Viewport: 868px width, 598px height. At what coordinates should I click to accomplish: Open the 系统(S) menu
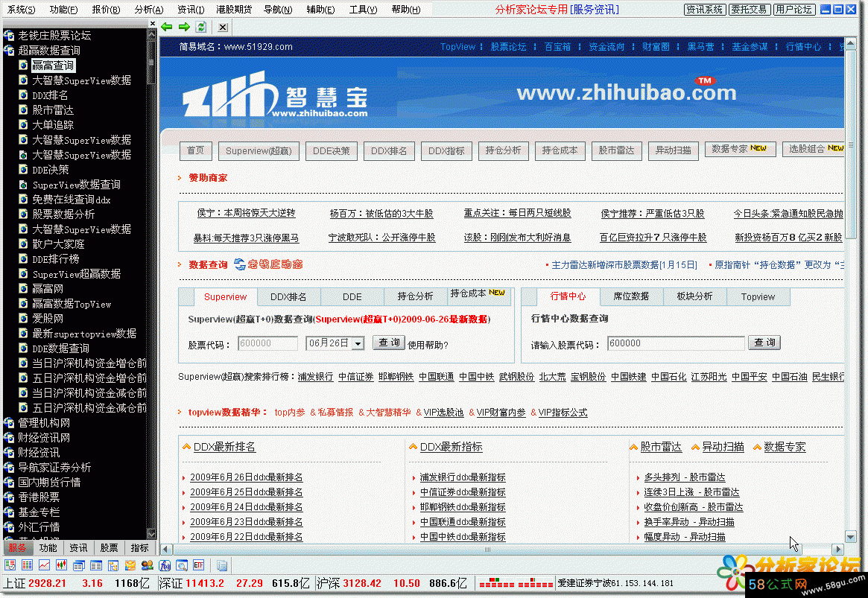point(21,10)
